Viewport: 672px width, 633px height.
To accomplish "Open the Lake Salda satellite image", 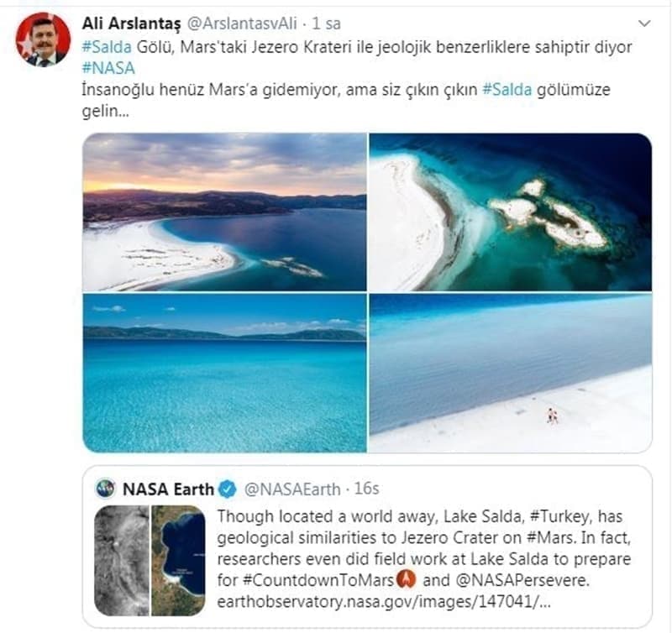I will tap(178, 561).
